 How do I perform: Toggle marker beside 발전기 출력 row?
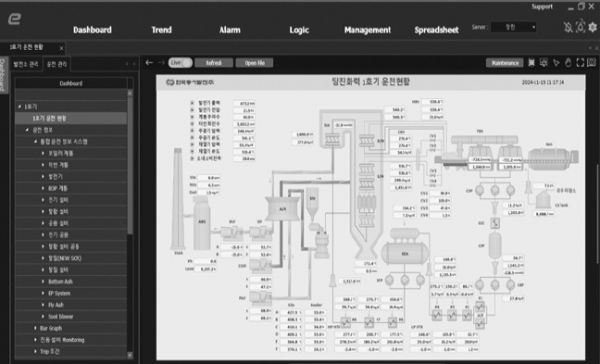[x=192, y=103]
